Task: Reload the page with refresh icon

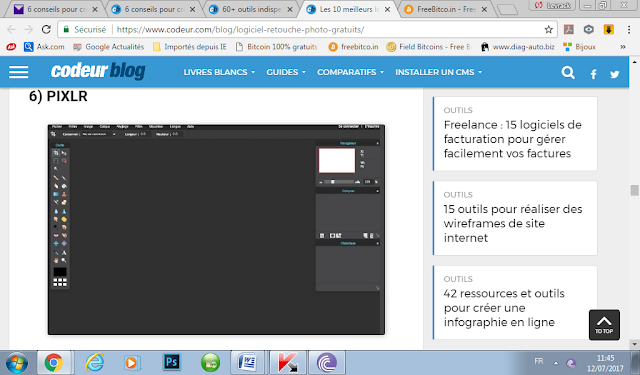Action: coord(46,29)
